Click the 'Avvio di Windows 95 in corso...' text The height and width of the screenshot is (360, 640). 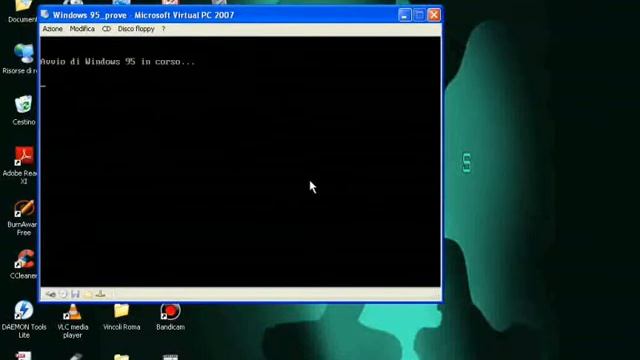pos(118,62)
